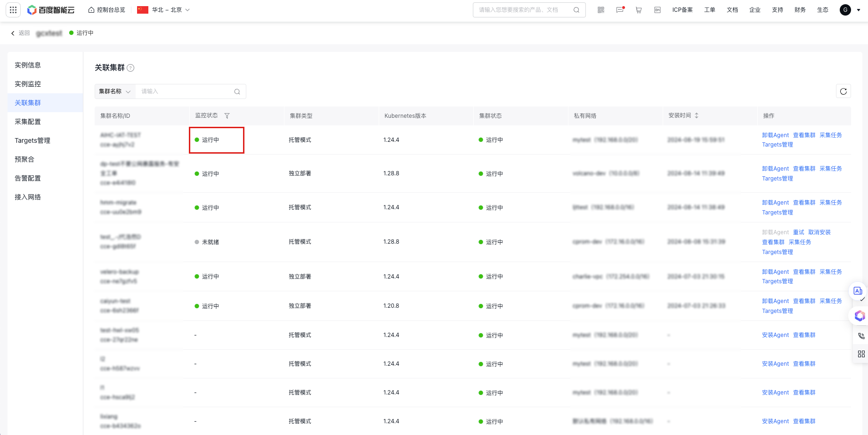Click 查看集群 in the 1.20.8 row

coord(804,301)
